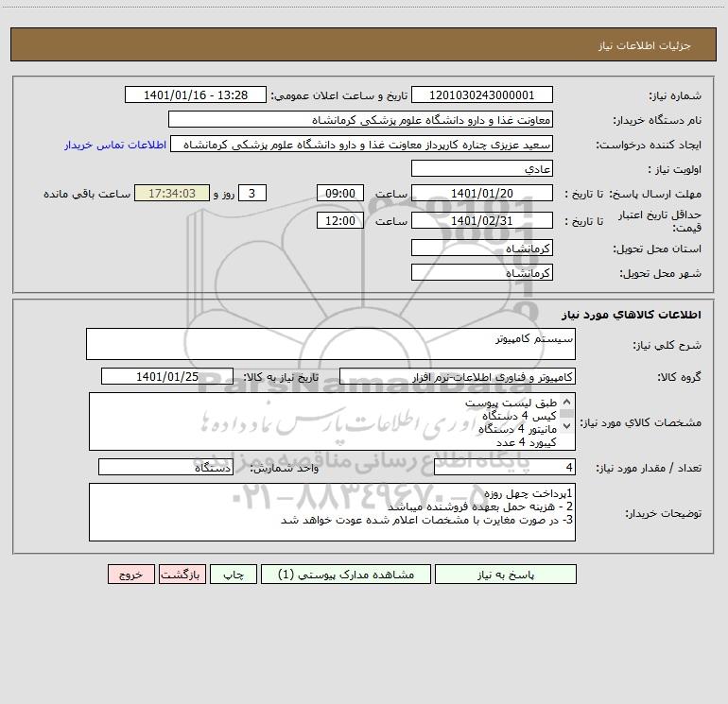This screenshot has height=704, width=728.
Task: Click the بازگشت back button
Action: click(182, 574)
